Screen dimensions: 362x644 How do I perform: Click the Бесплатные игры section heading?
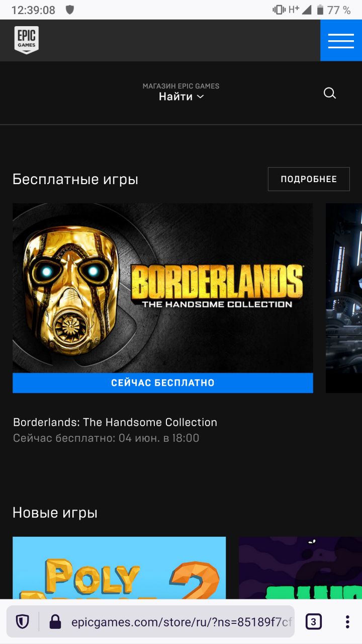coord(75,179)
